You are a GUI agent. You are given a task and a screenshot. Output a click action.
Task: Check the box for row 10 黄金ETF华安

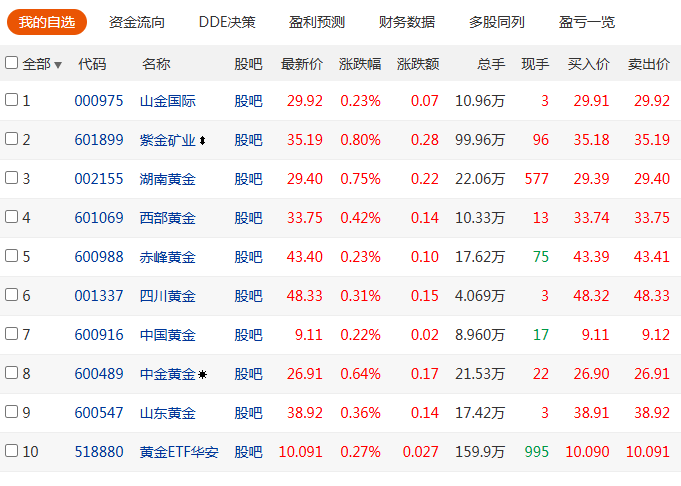(11, 450)
